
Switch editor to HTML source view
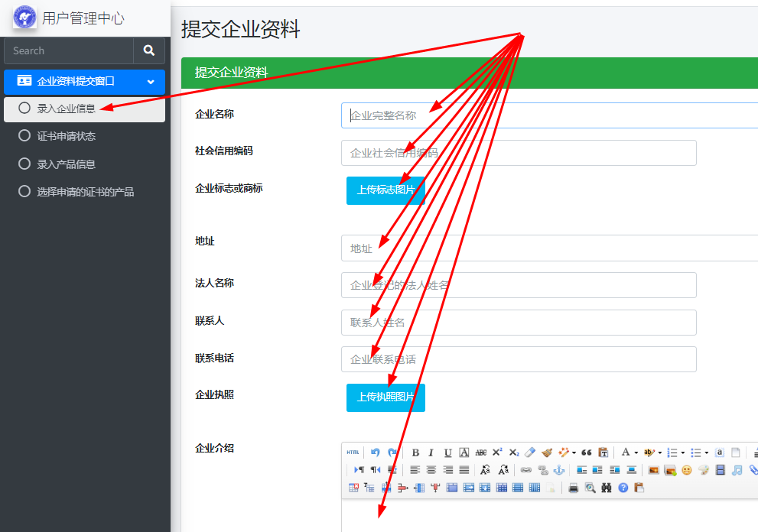pos(353,453)
